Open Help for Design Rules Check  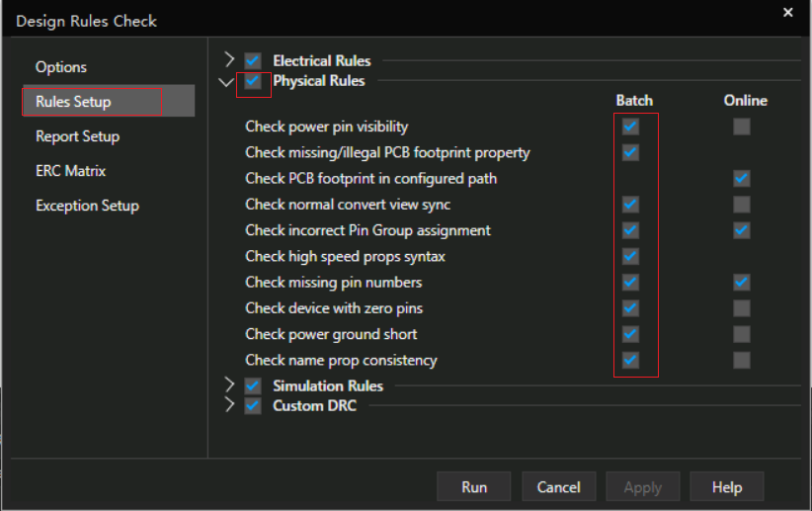[x=727, y=486]
